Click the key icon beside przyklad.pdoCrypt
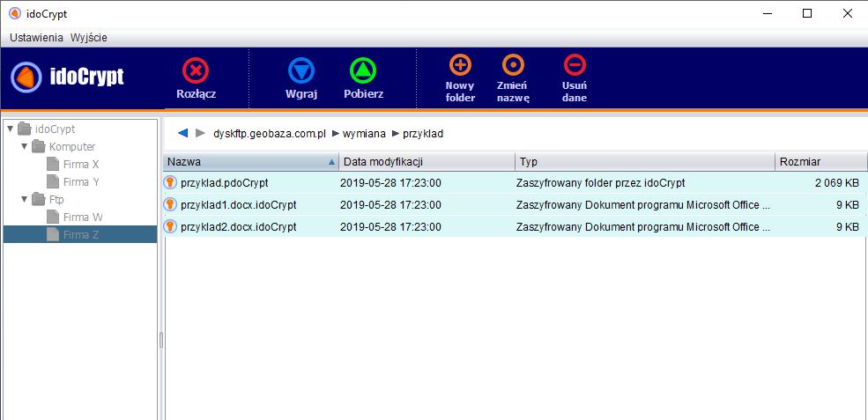The width and height of the screenshot is (868, 420). pyautogui.click(x=170, y=182)
